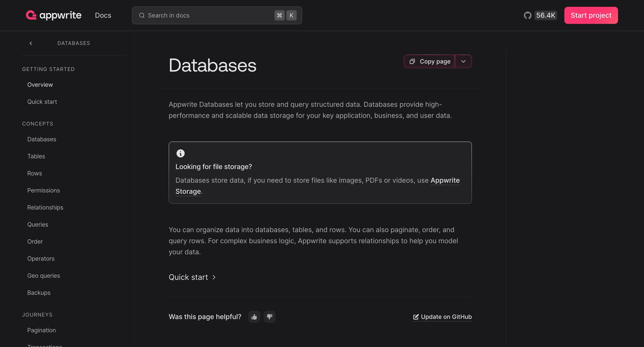Image resolution: width=644 pixels, height=347 pixels.
Task: Click the 'Was this page helpful?' text
Action: [x=205, y=317]
